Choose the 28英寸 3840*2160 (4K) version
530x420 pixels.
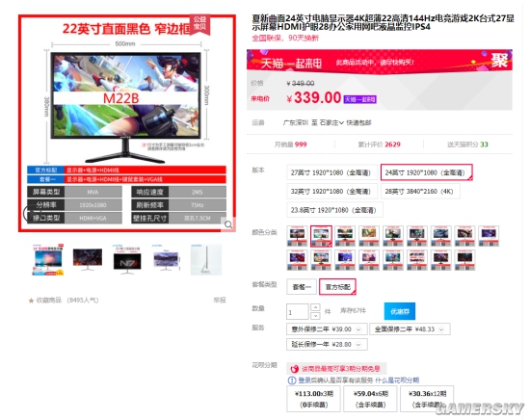tap(420, 192)
